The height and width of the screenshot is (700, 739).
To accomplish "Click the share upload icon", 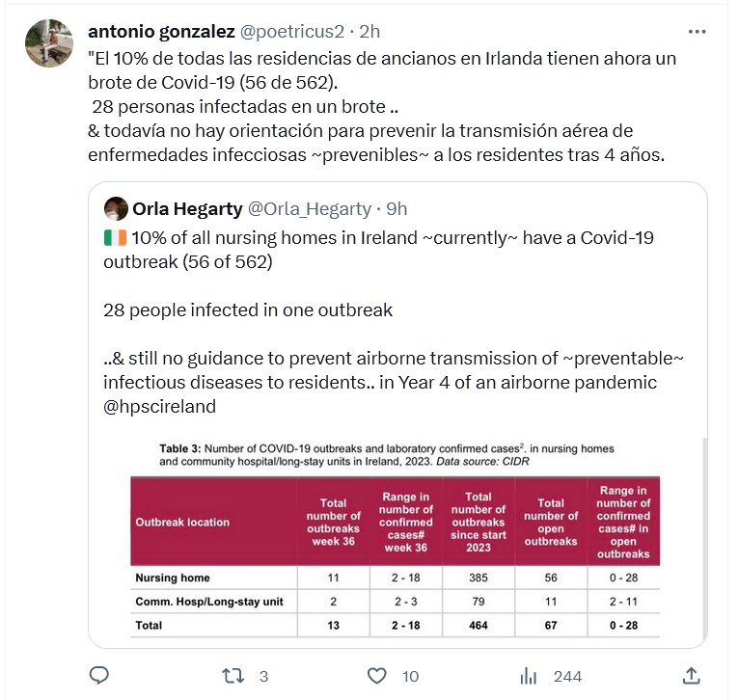I will (691, 675).
